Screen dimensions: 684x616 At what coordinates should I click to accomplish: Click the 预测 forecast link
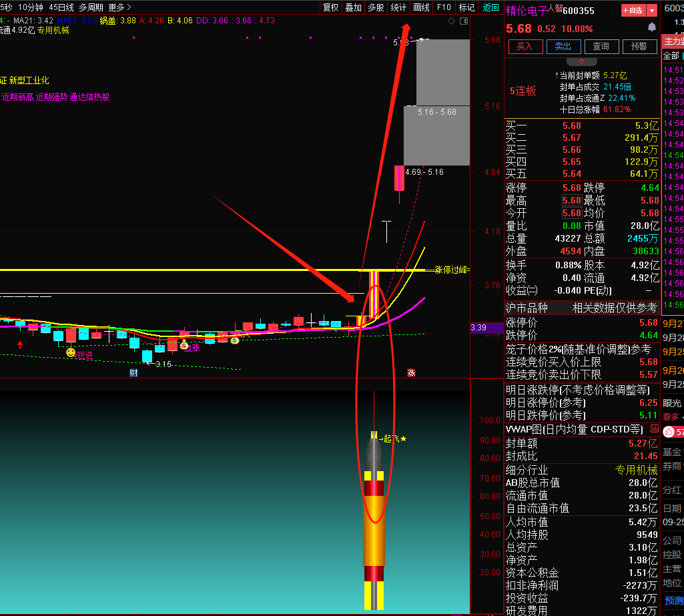point(674,601)
